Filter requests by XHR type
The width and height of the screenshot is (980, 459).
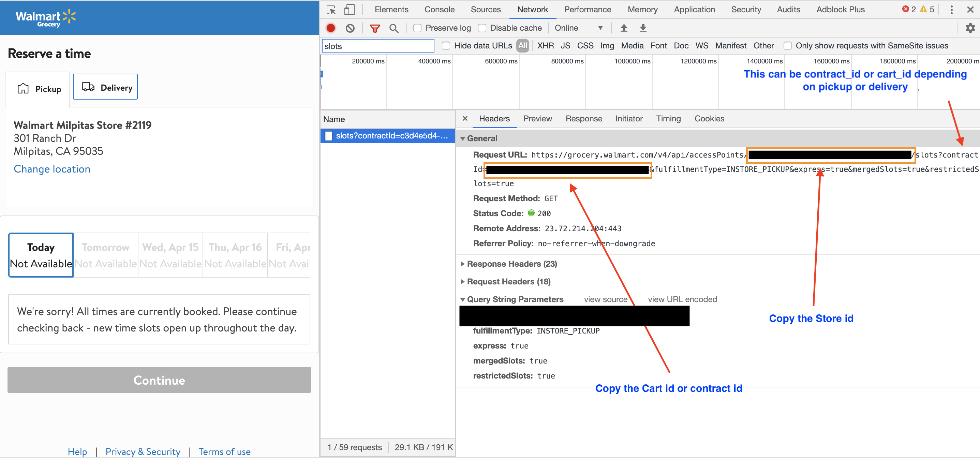[x=545, y=46]
